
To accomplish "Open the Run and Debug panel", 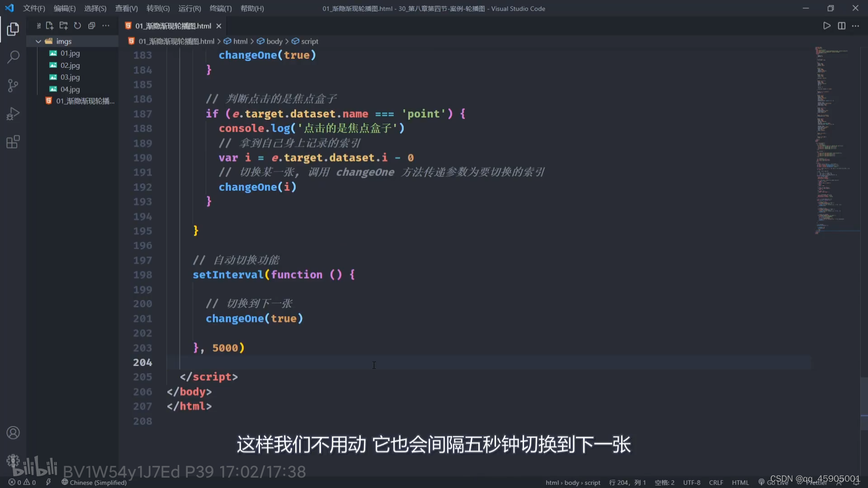I will click(x=13, y=113).
